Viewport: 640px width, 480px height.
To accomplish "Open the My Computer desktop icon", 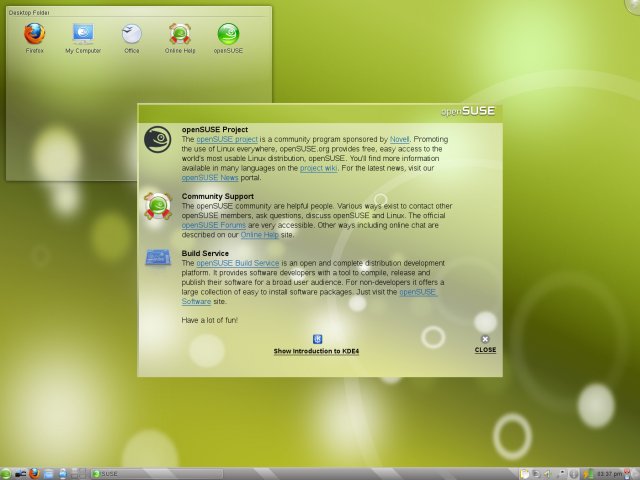I will coord(83,33).
